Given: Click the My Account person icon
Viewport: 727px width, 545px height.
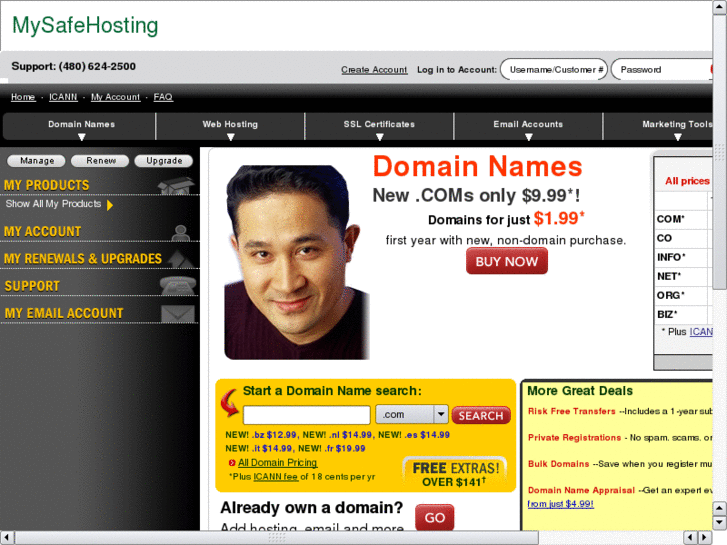Looking at the screenshot, I should coord(180,233).
